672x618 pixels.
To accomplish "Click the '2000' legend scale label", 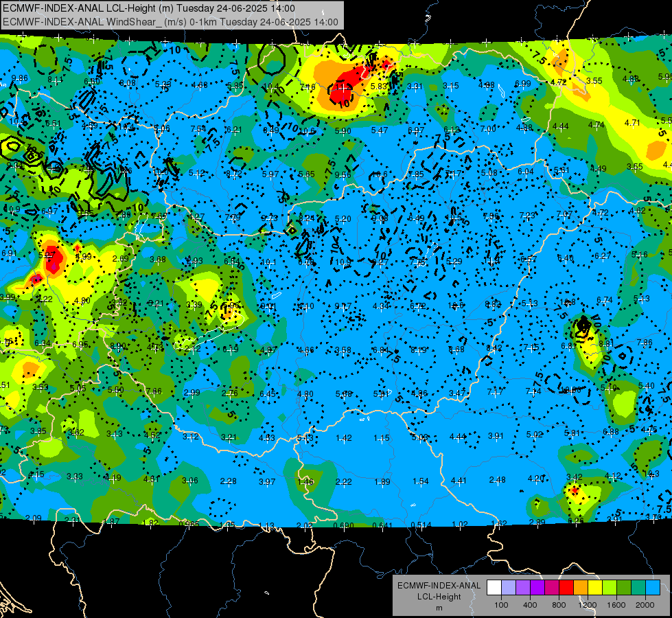I will [x=645, y=605].
